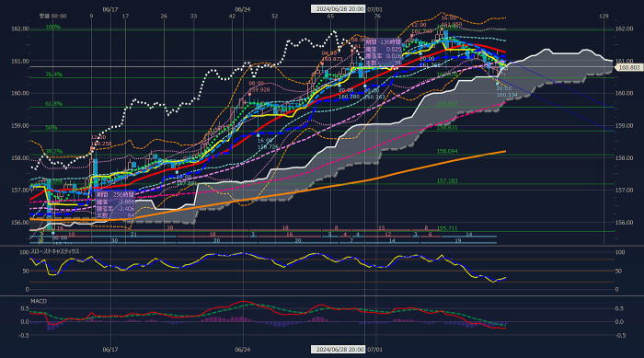Image resolution: width=644 pixels, height=358 pixels.
Task: Select the 159.00 label on left price axis
Action: click(20, 126)
